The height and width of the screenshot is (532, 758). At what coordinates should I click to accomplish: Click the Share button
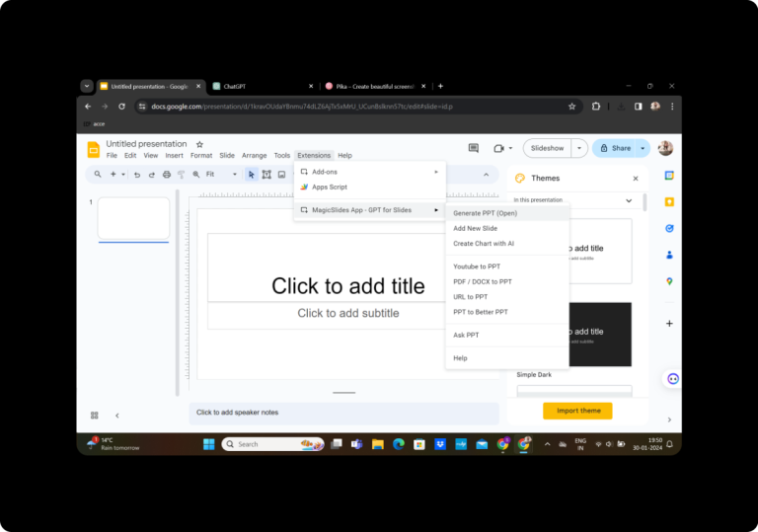(x=616, y=148)
